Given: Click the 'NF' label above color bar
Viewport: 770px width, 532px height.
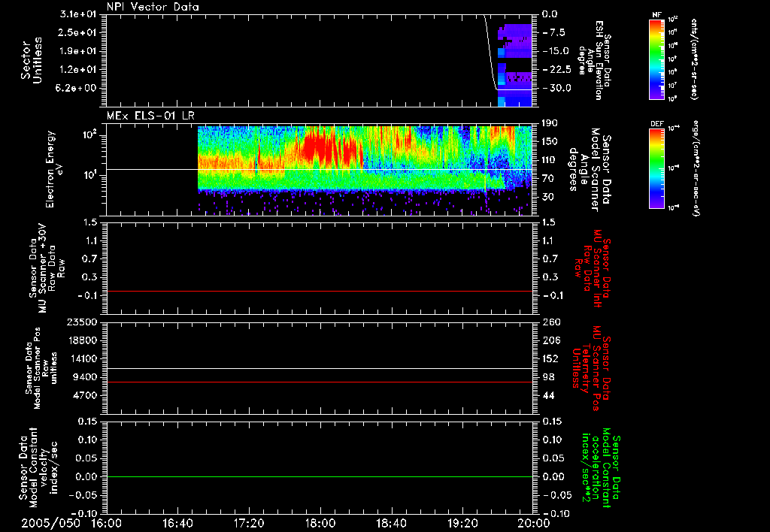Looking at the screenshot, I should 656,15.
